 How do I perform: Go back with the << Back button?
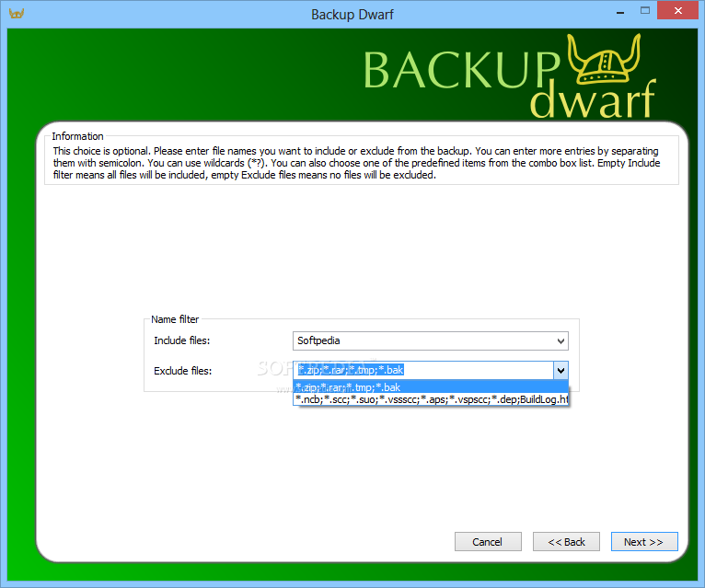(566, 542)
